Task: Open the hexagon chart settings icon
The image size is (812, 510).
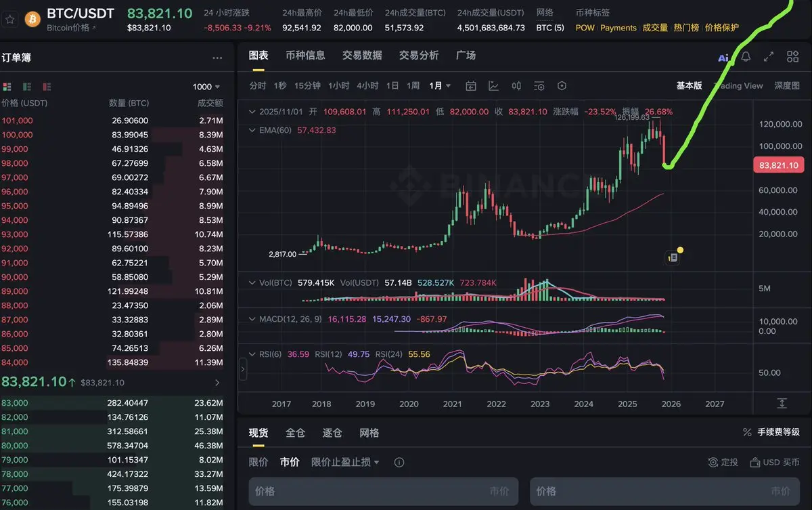Action: [562, 86]
